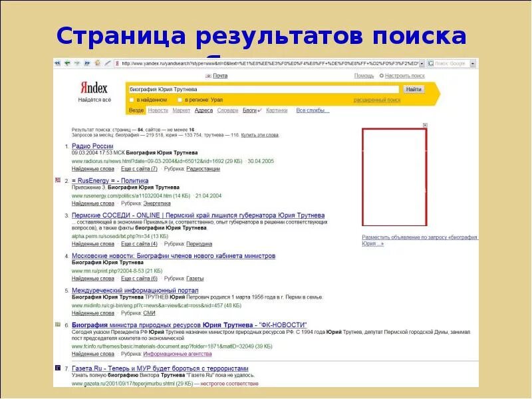Open the Газеты rubric link
Screen dimensions: 532x399
point(195,279)
